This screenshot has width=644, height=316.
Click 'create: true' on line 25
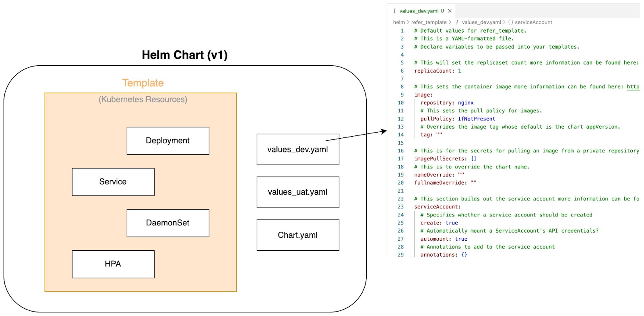(439, 223)
